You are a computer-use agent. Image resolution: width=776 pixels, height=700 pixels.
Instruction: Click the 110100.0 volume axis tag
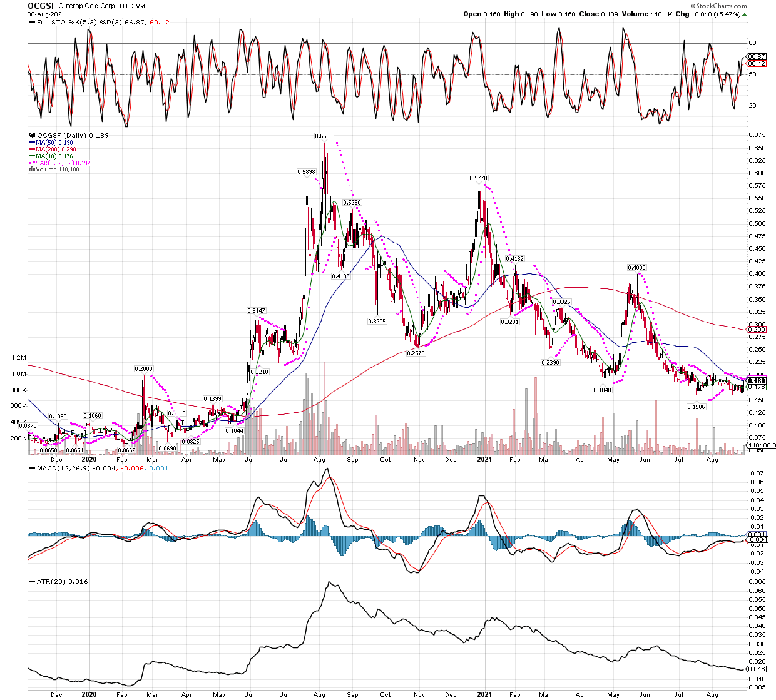pyautogui.click(x=761, y=445)
